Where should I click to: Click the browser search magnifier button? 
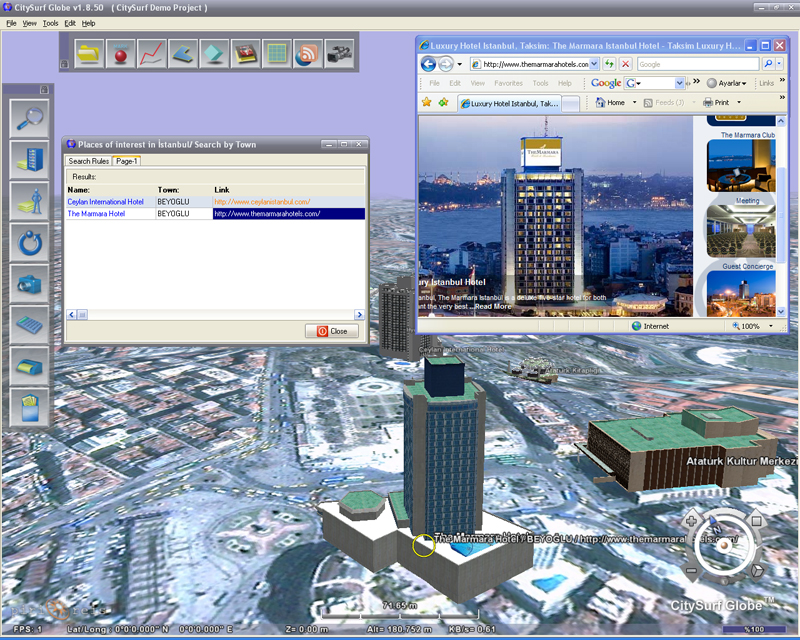pos(768,64)
